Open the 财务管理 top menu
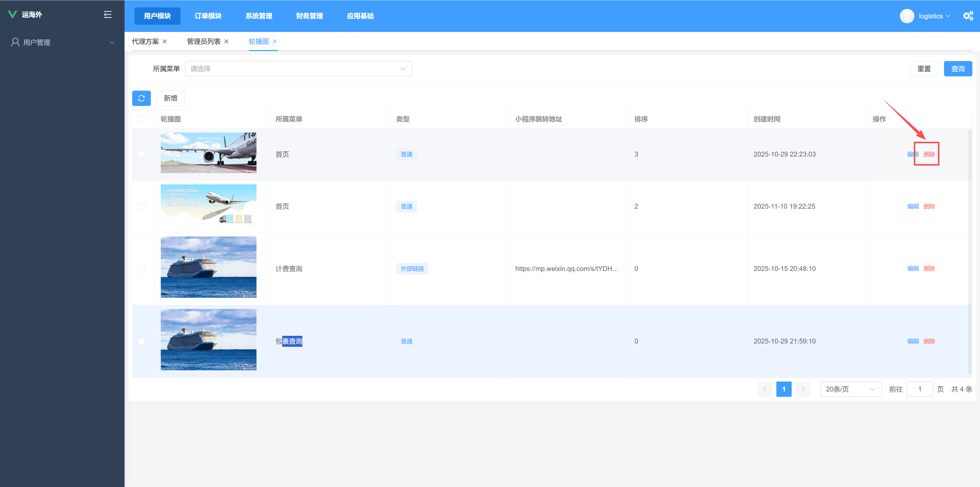This screenshot has height=487, width=980. [x=309, y=16]
